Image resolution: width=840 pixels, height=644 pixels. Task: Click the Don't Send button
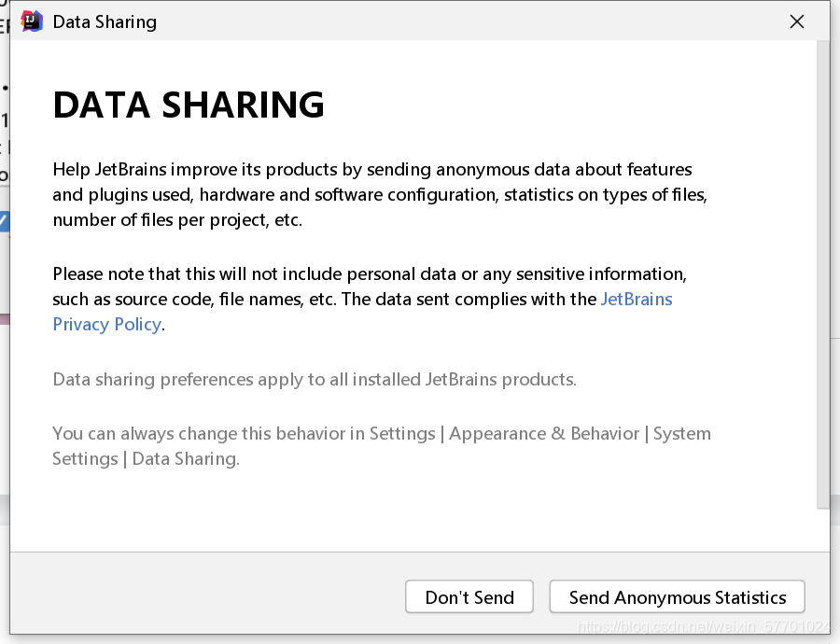[x=469, y=596]
